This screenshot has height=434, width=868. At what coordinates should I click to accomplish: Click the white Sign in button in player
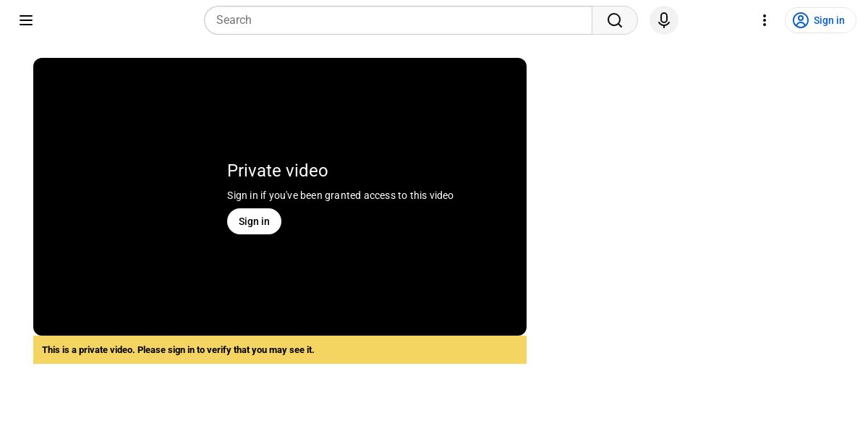point(254,221)
